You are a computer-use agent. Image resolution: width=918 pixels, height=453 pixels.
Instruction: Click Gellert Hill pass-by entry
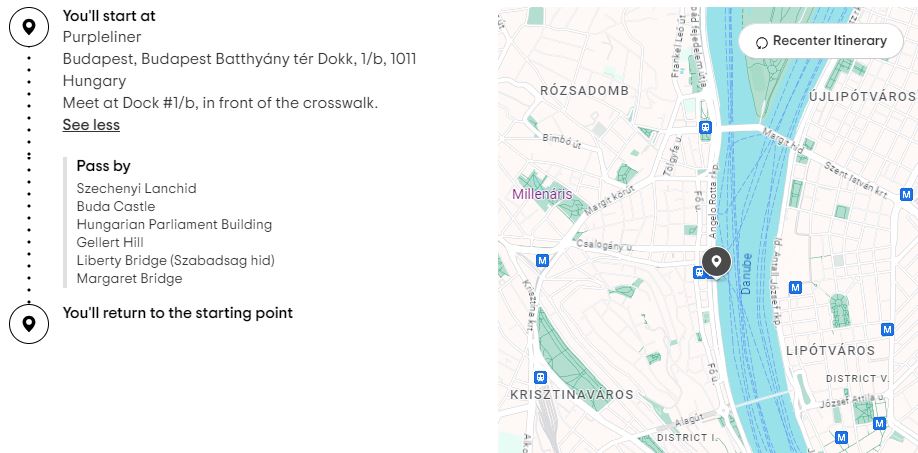click(x=110, y=242)
